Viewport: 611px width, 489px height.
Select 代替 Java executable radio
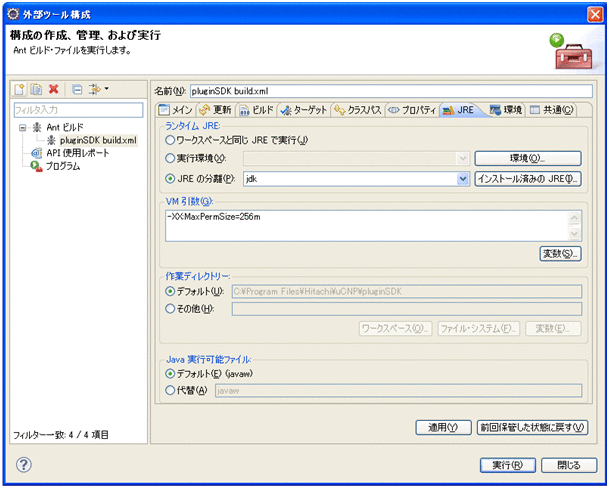pos(170,390)
